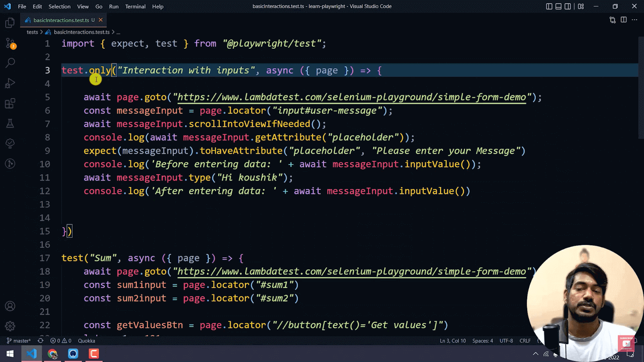
Task: Open the Spaces: 4 indentation picker
Action: coord(482,341)
